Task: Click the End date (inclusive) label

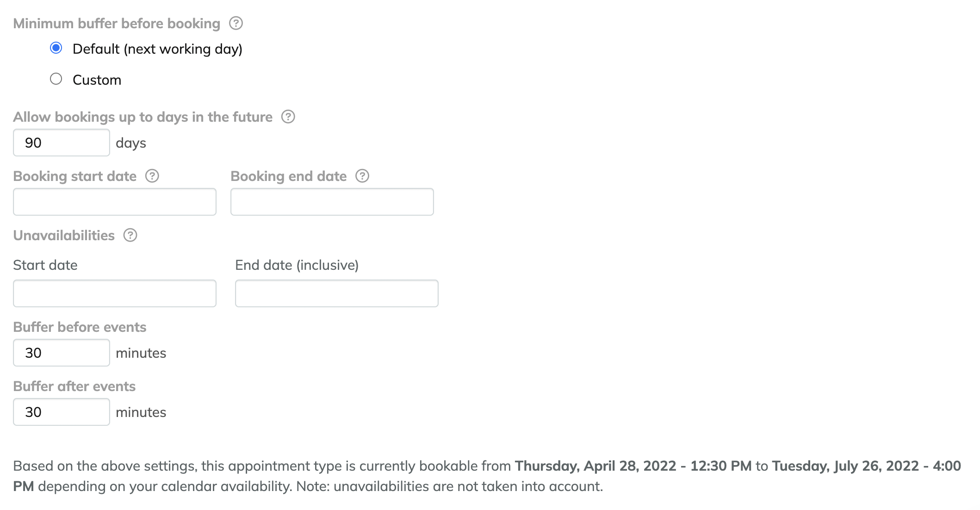Action: pyautogui.click(x=297, y=265)
